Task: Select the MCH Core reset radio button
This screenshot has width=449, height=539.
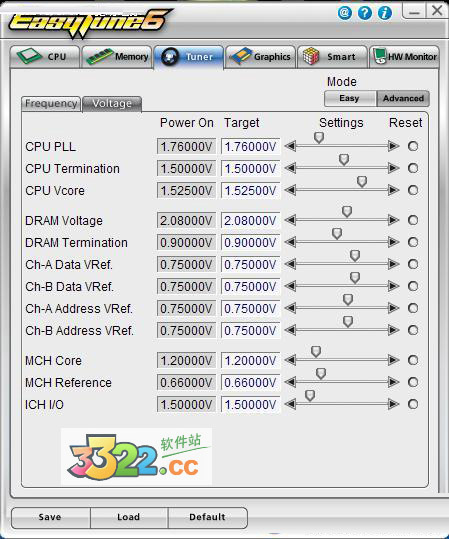Action: click(x=413, y=360)
